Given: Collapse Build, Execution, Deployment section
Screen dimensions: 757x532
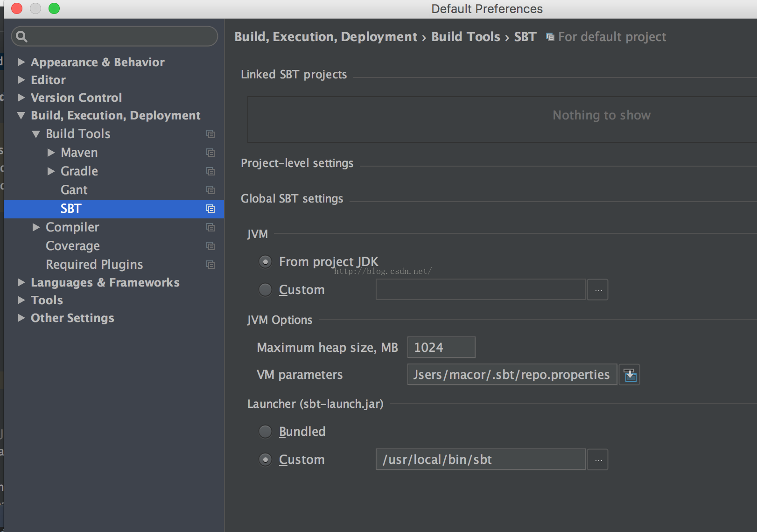Looking at the screenshot, I should point(21,115).
